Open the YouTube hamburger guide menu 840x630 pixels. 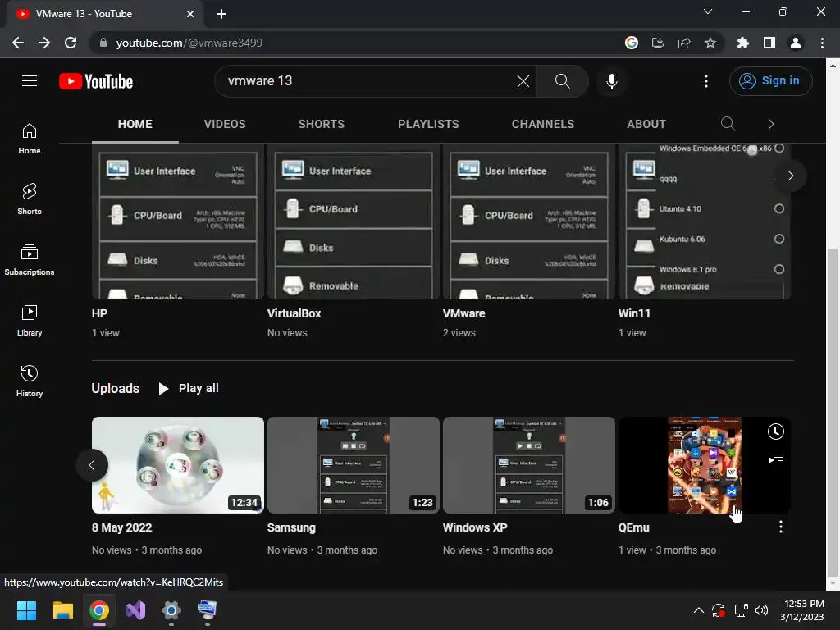(30, 81)
